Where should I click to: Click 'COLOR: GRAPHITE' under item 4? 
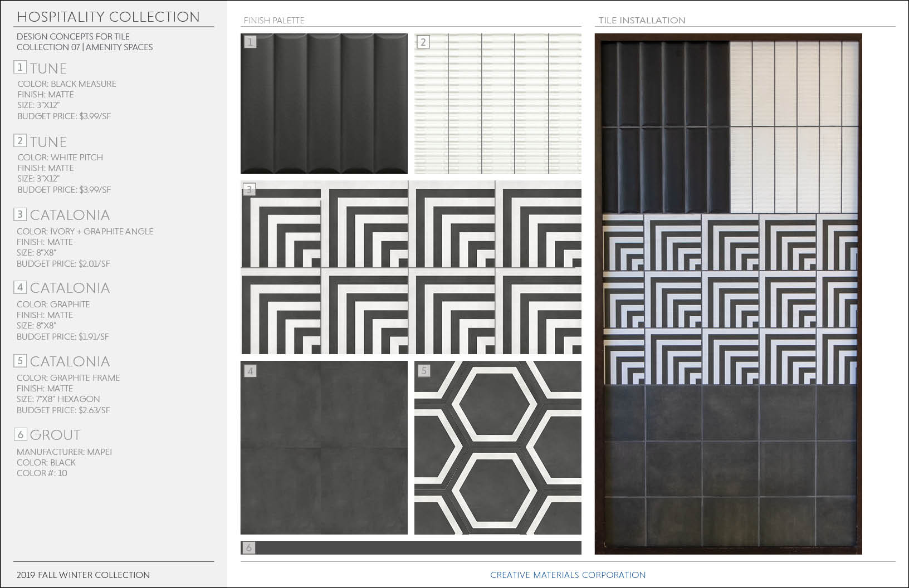coord(53,305)
